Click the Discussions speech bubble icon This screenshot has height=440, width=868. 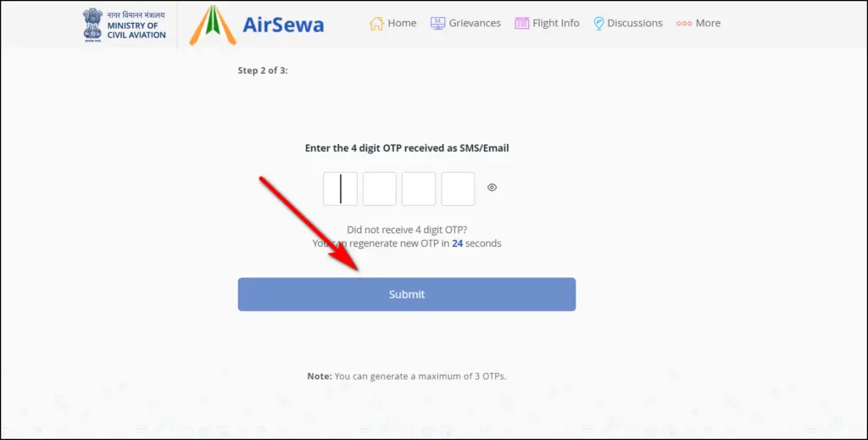pos(598,23)
